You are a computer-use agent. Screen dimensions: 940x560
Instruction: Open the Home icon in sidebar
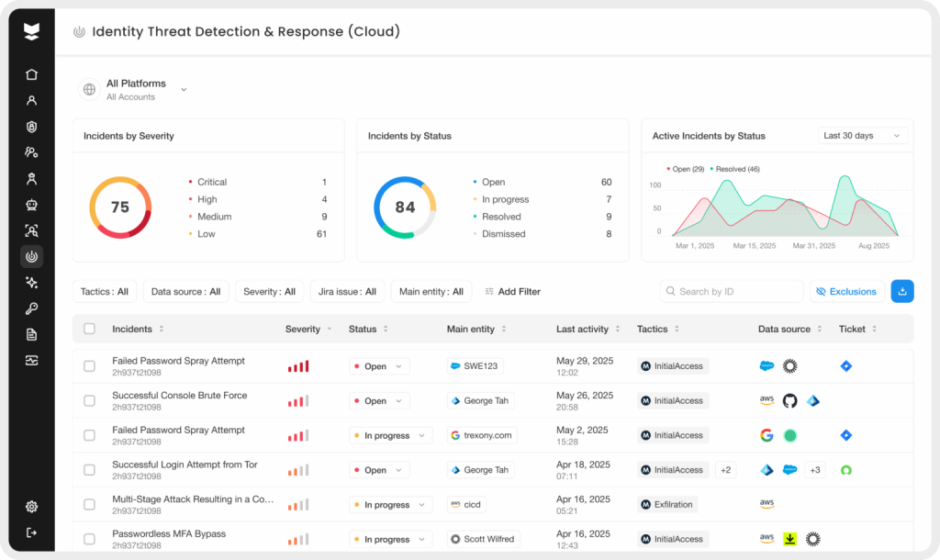(x=32, y=75)
